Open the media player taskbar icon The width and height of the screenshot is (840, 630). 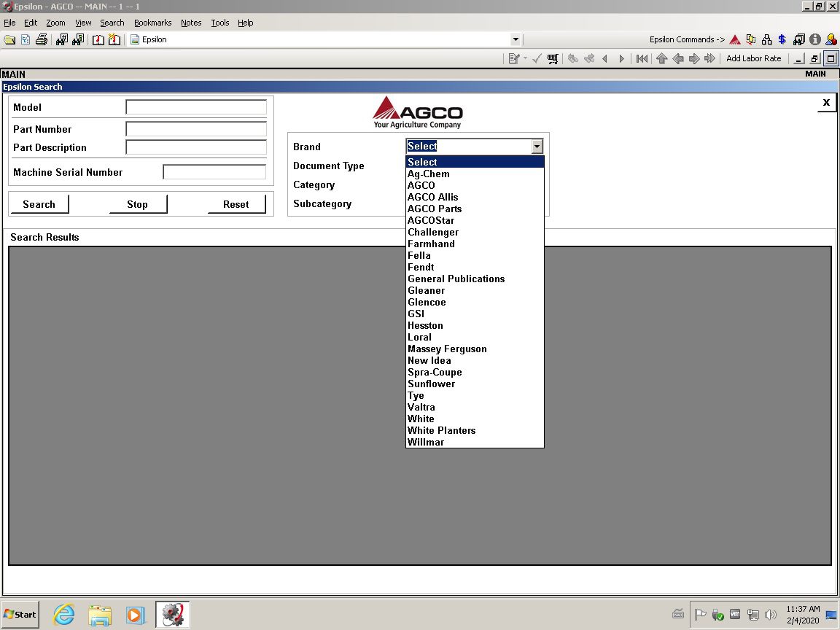(136, 615)
